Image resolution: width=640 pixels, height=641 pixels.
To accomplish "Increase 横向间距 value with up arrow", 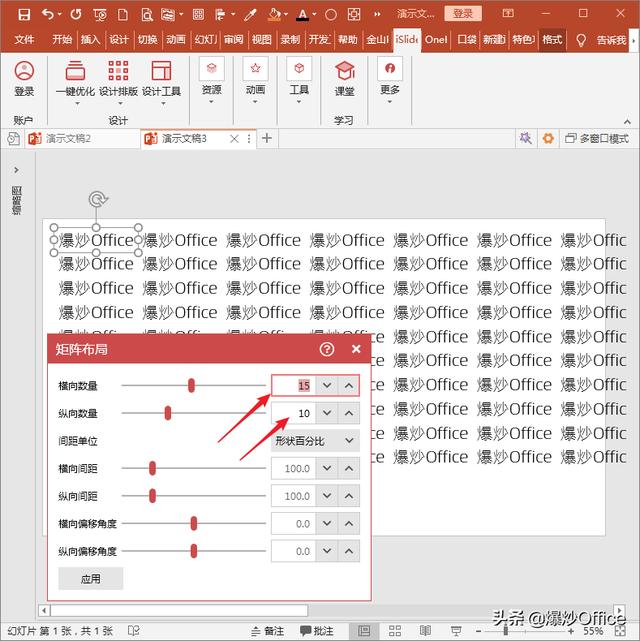I will point(349,468).
